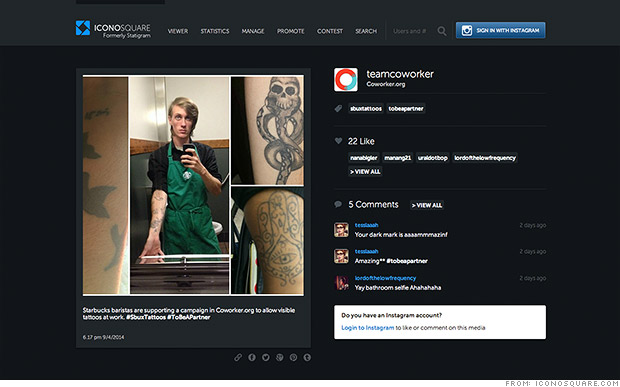Viewport: 620px width, 387px height.
Task: Open lordofthelowfrequency in the likes list
Action: 485,158
